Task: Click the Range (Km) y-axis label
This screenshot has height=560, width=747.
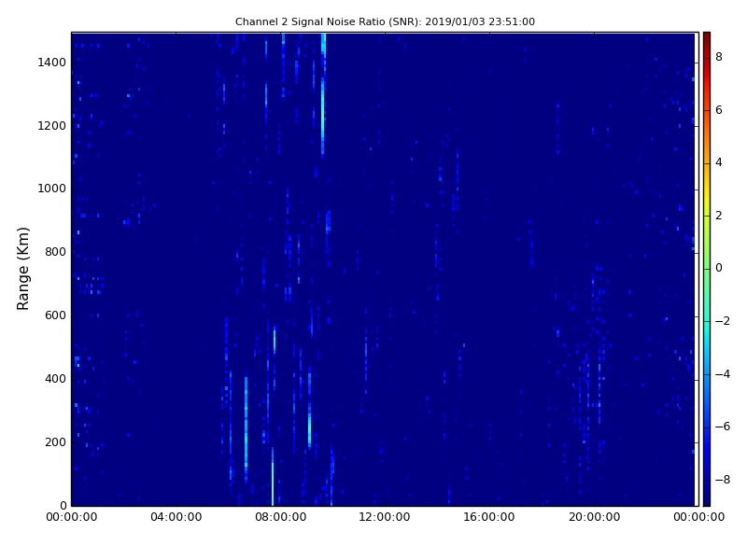Action: pos(22,269)
